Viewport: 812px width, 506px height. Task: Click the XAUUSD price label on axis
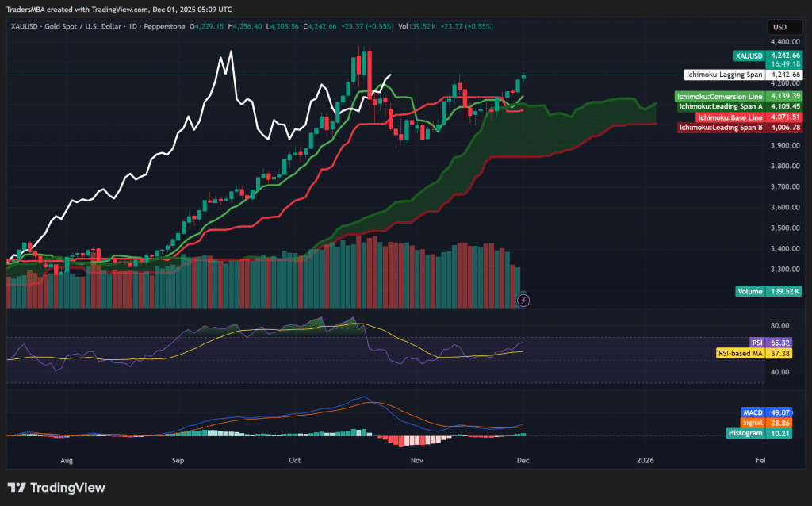tap(749, 56)
